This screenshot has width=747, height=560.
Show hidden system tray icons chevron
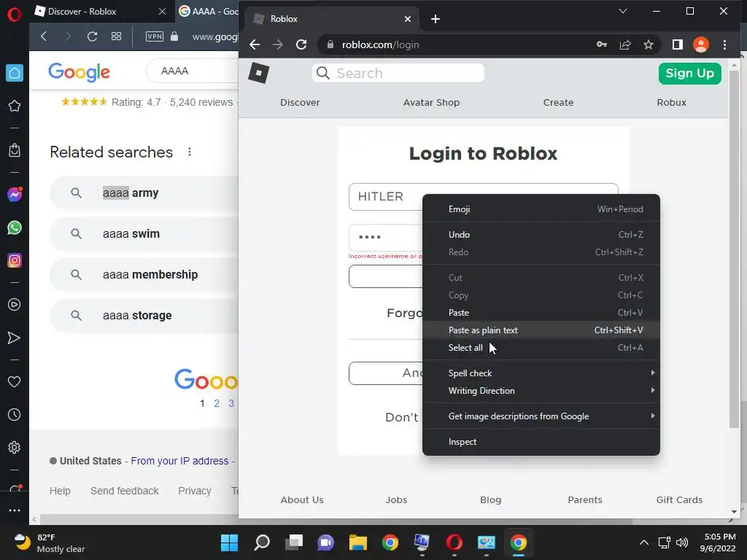point(643,542)
